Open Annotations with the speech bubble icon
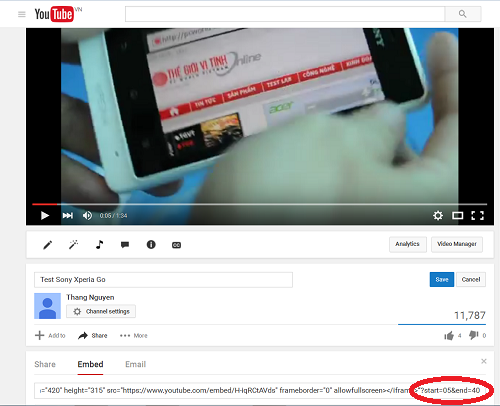The height and width of the screenshot is (406, 500). [x=125, y=245]
